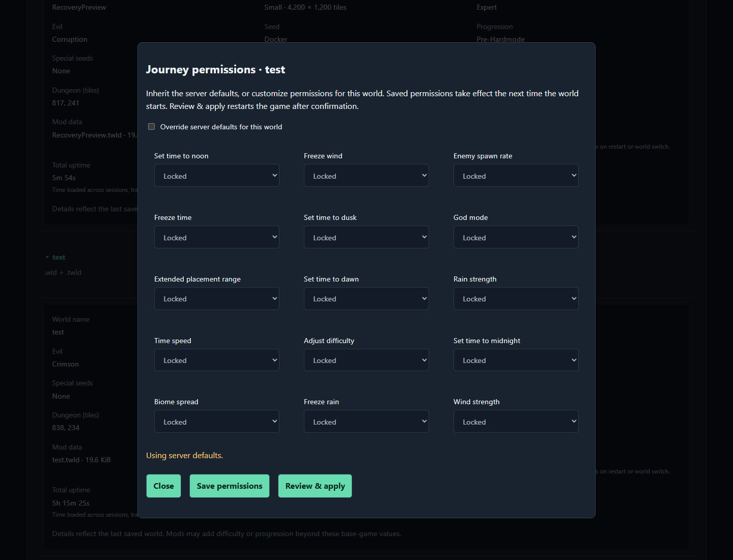Viewport: 733px width, 560px height.
Task: Click the Review & apply button
Action: click(315, 486)
